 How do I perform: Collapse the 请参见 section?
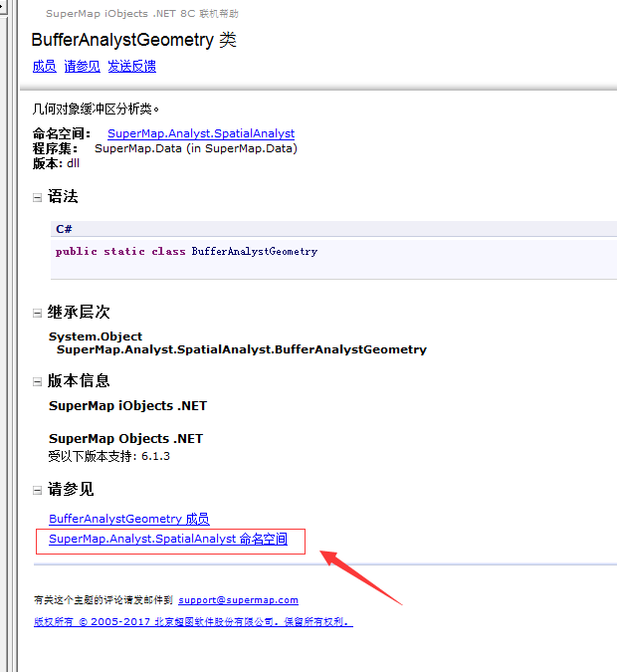click(x=37, y=490)
